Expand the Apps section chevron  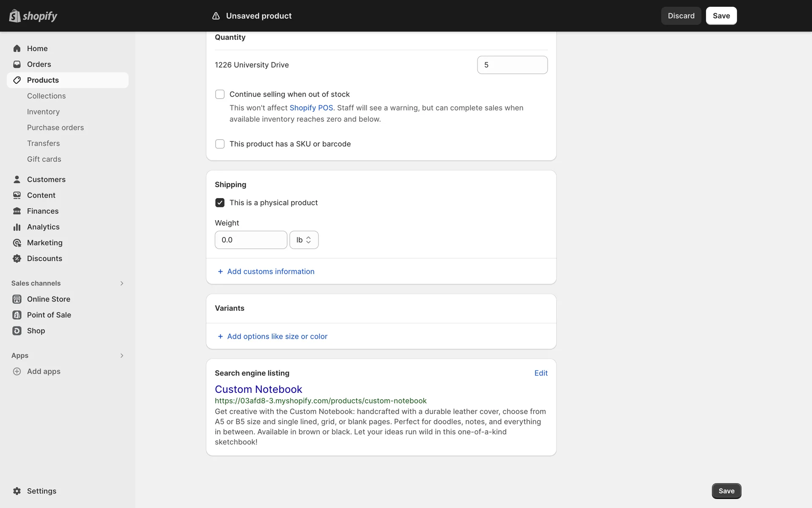tap(122, 356)
